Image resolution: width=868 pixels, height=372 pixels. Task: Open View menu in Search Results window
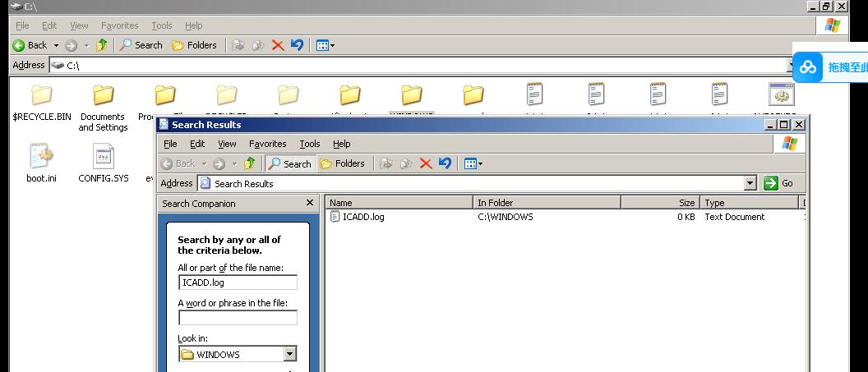(x=227, y=144)
